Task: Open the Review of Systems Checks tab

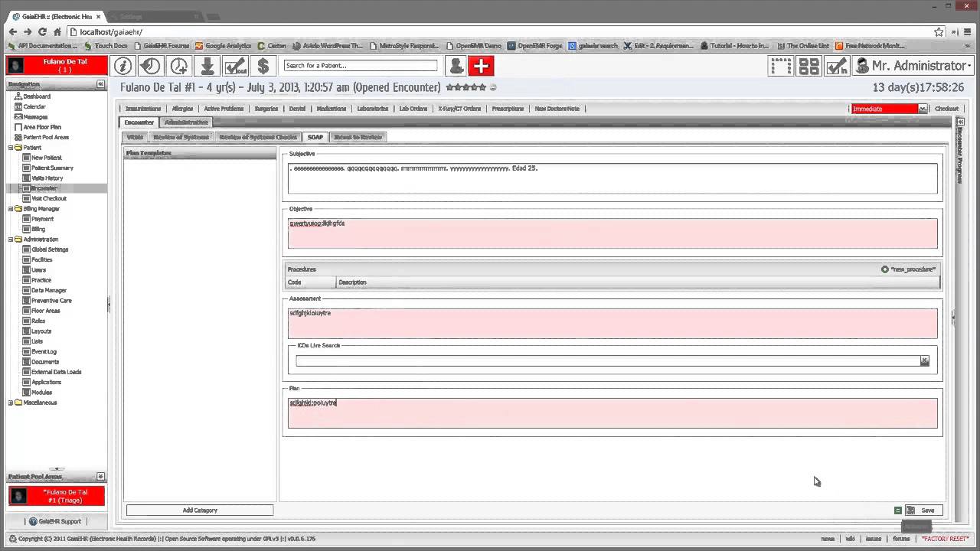Action: point(258,137)
